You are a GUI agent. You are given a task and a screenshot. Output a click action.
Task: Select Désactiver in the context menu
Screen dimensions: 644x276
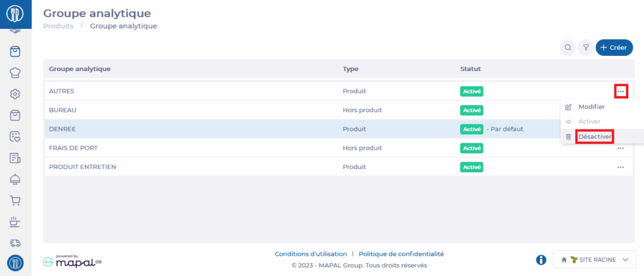pos(594,136)
